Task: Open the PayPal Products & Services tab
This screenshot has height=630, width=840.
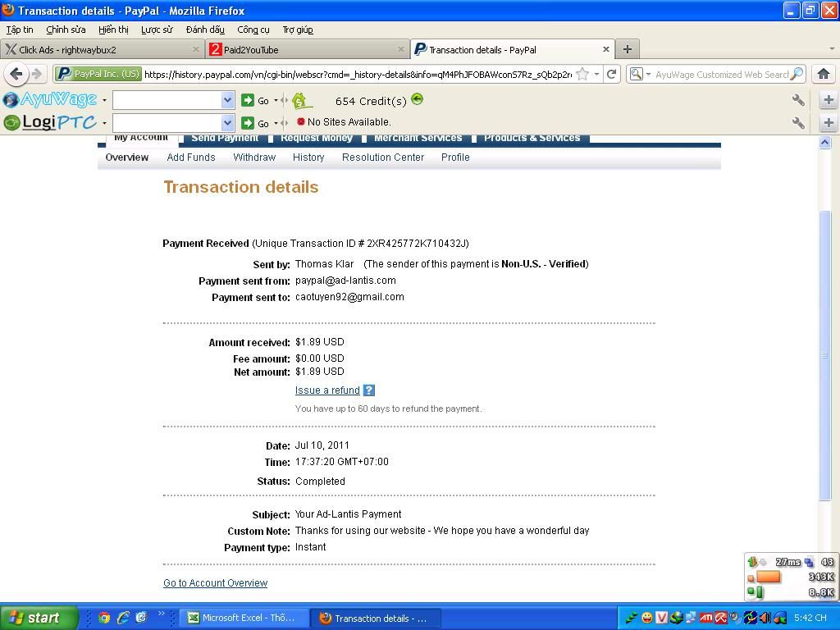Action: pyautogui.click(x=532, y=138)
